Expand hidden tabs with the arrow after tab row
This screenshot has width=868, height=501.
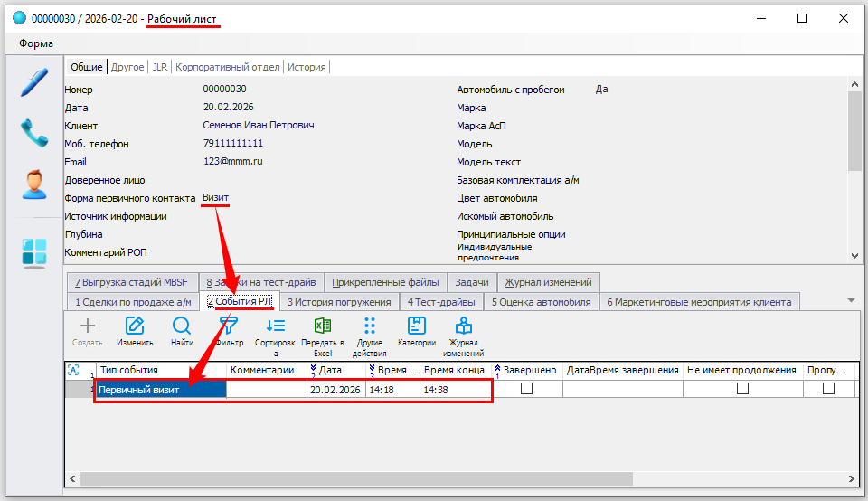(850, 300)
